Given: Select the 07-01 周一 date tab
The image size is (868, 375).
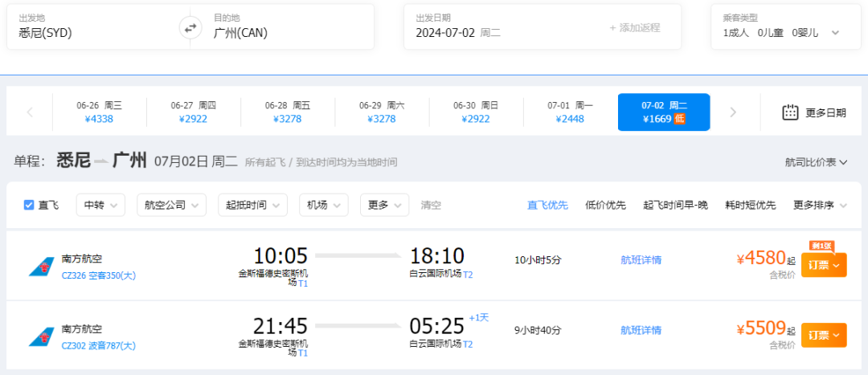Looking at the screenshot, I should tap(570, 112).
